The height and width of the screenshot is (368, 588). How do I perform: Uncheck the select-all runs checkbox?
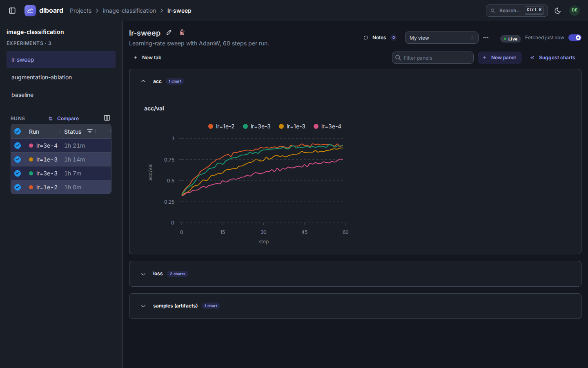pyautogui.click(x=18, y=131)
